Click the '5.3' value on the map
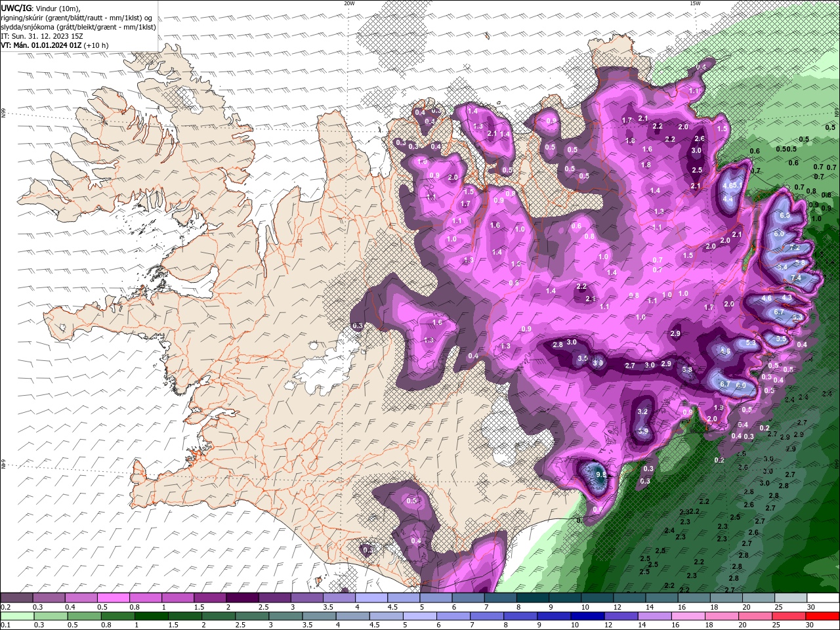840x630 pixels. click(751, 343)
